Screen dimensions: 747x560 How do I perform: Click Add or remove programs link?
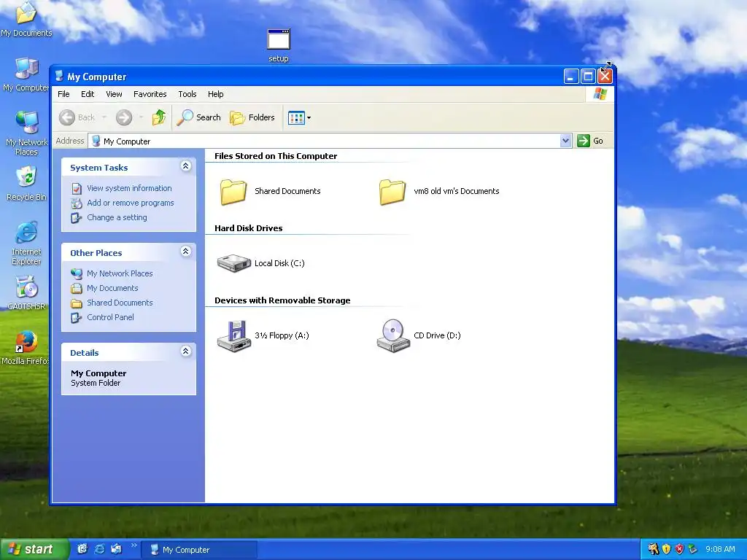tap(130, 203)
